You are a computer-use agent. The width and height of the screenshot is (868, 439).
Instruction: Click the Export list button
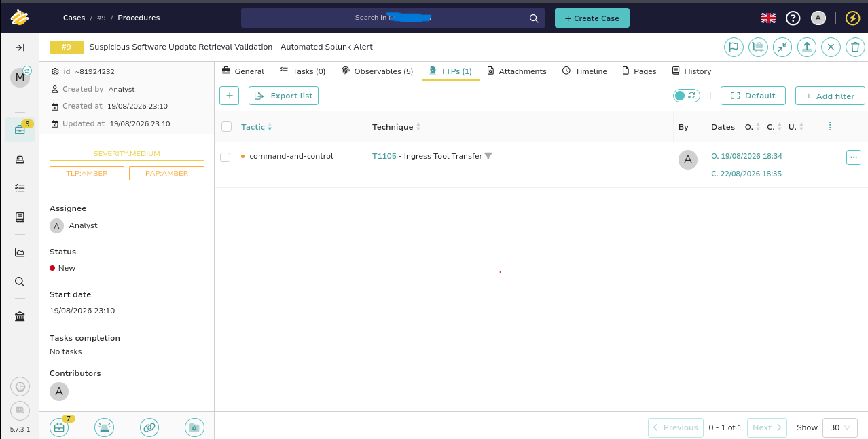point(283,96)
